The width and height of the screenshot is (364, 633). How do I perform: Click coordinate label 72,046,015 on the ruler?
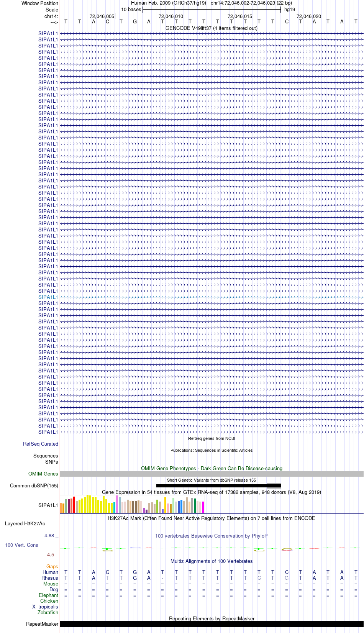coord(240,16)
